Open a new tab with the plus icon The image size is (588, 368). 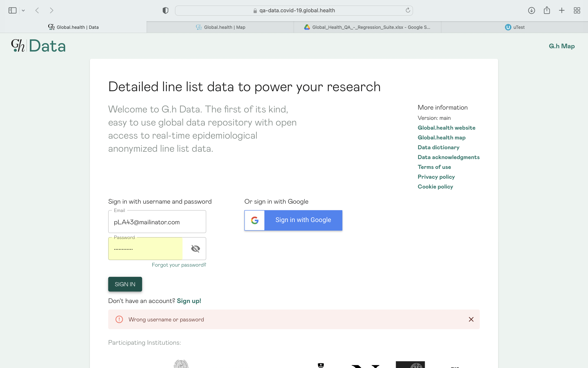561,10
